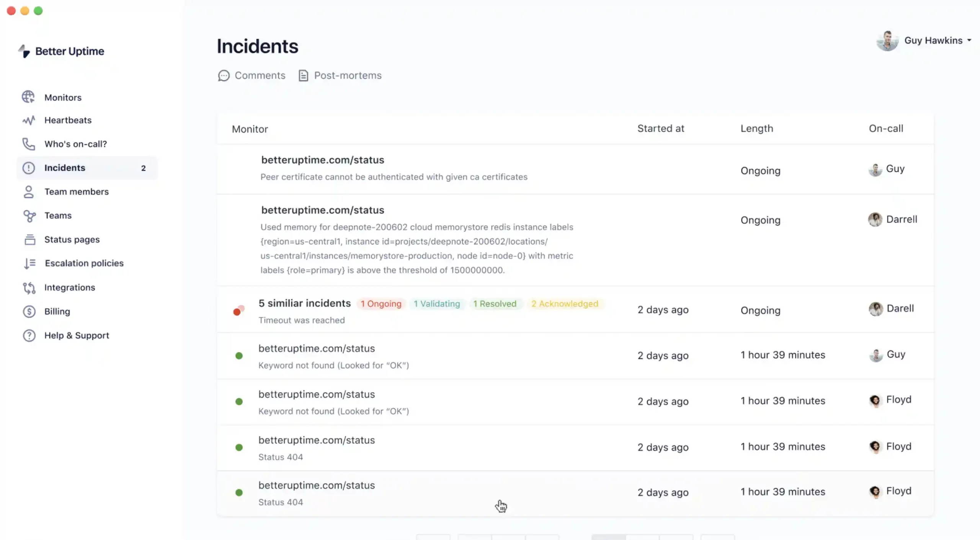Open the peer certificate incident title

click(323, 160)
